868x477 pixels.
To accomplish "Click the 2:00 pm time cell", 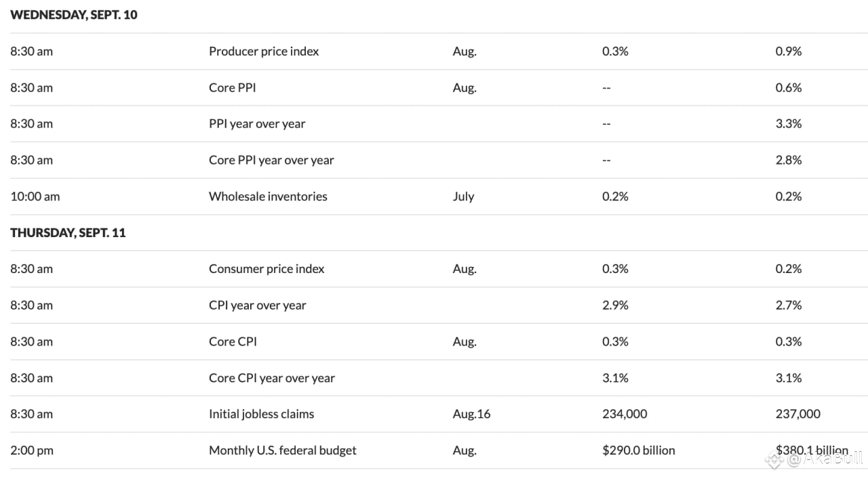I will pyautogui.click(x=32, y=451).
